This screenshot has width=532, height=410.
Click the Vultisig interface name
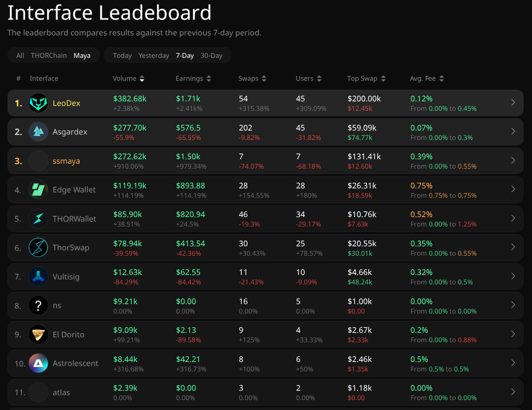coord(66,277)
